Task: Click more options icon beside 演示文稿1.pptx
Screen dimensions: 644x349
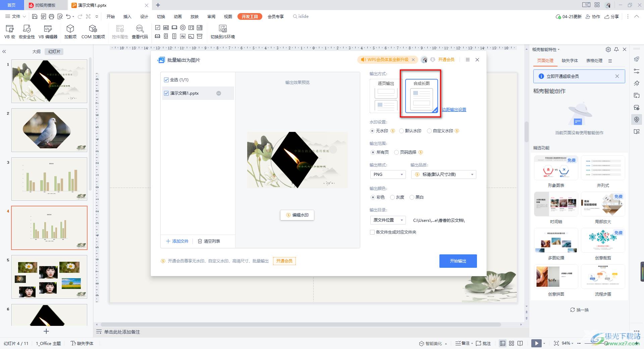Action: click(x=219, y=93)
